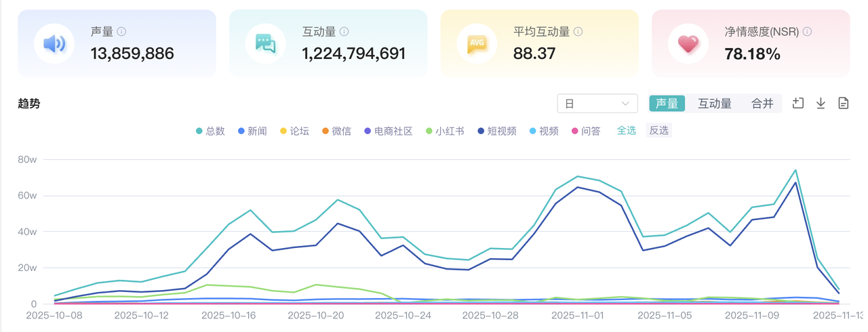Click the export share icon in toolbar

click(798, 103)
